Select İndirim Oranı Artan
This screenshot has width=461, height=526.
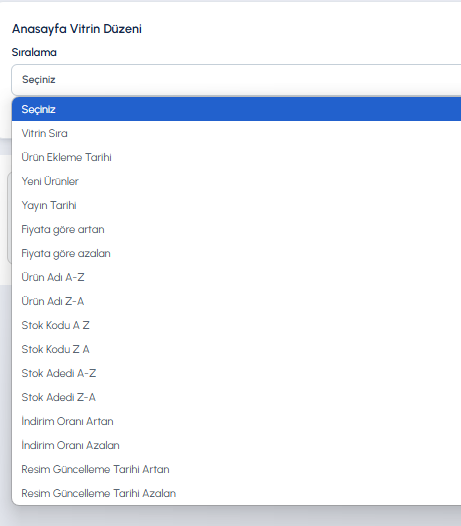click(237, 421)
